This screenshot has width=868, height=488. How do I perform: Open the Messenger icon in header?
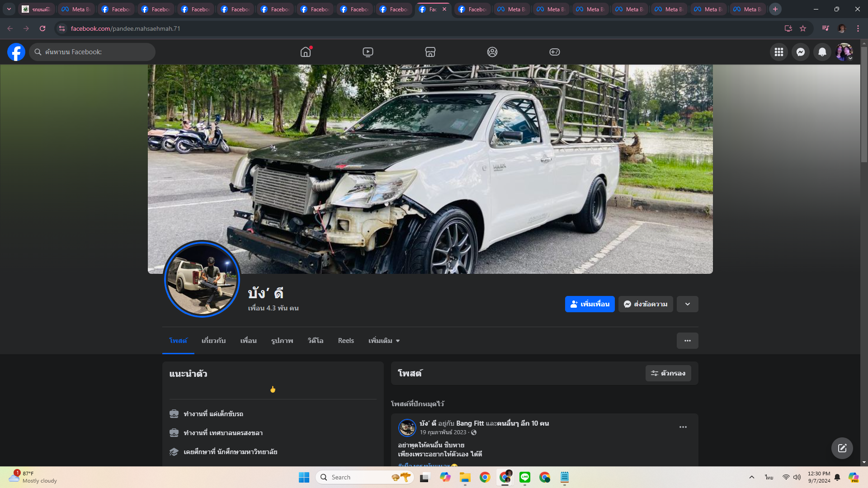pyautogui.click(x=801, y=52)
